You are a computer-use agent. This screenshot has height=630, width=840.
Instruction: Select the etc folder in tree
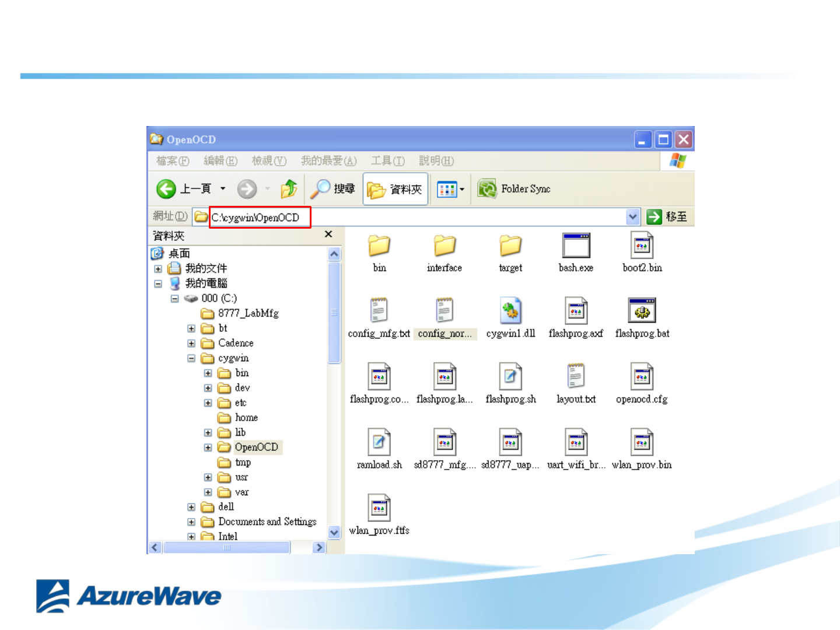point(232,402)
